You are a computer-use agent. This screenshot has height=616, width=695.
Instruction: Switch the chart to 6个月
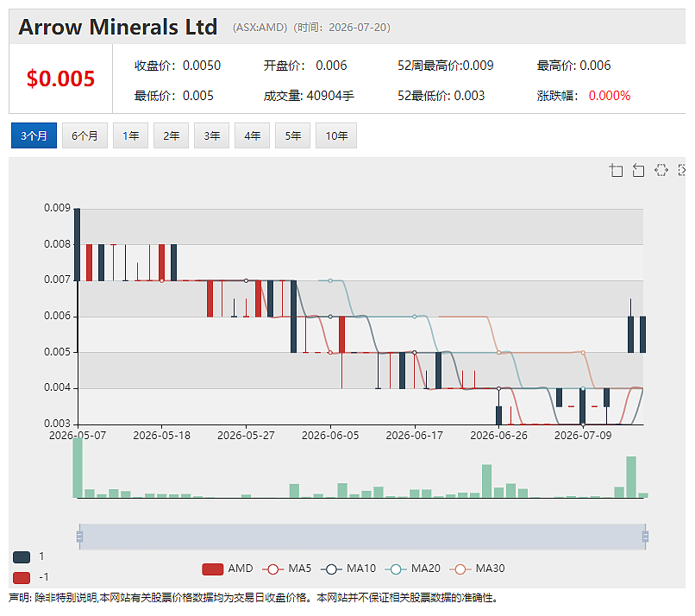tap(85, 135)
